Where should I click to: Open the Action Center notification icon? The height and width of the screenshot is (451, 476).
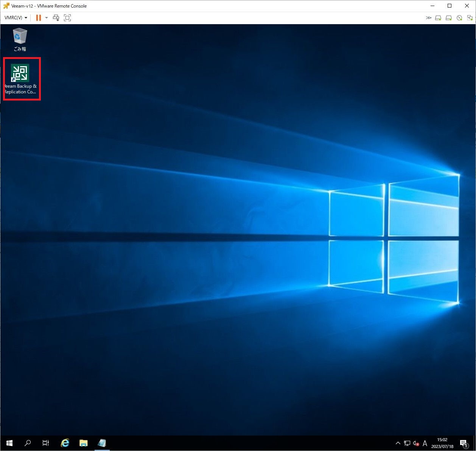464,443
